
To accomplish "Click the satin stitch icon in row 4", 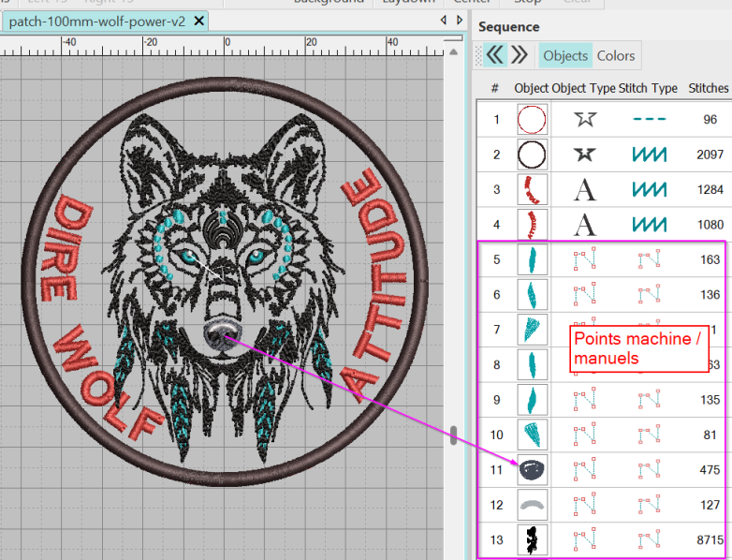I will pos(650,225).
